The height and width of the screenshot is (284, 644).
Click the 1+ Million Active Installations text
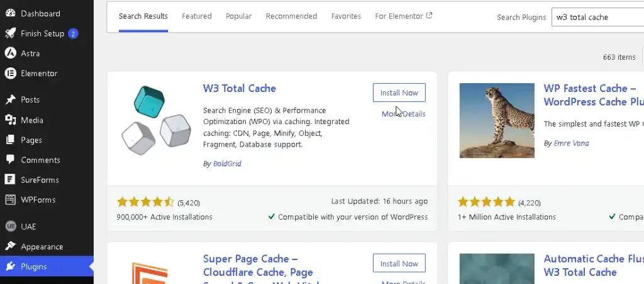[507, 217]
